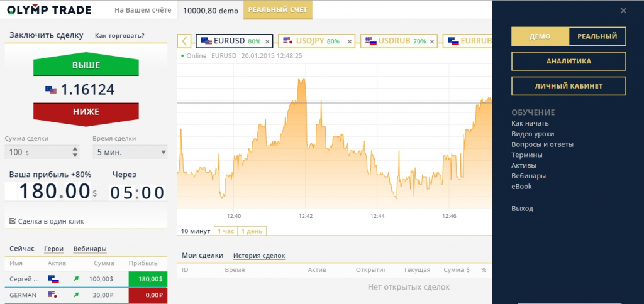The image size is (644, 304).
Task: Open Видео уроки link
Action: (533, 134)
